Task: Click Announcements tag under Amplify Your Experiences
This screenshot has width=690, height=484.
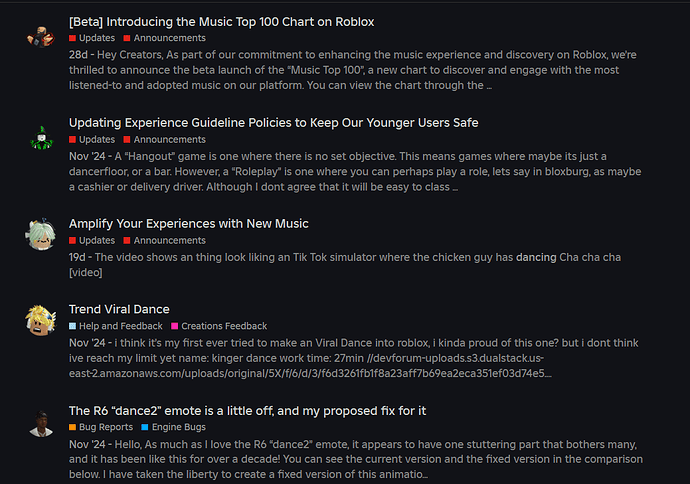Action: 169,241
